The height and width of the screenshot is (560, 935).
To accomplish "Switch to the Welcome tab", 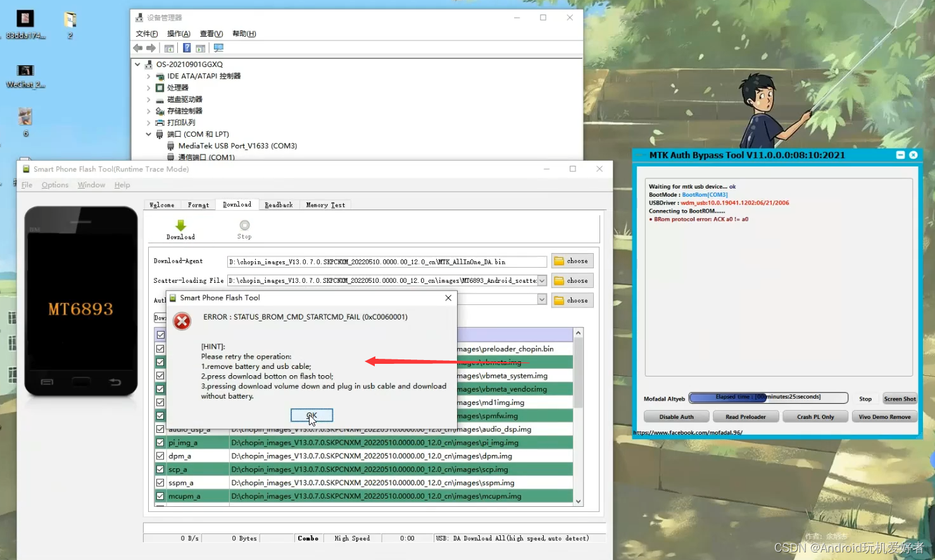I will click(162, 205).
